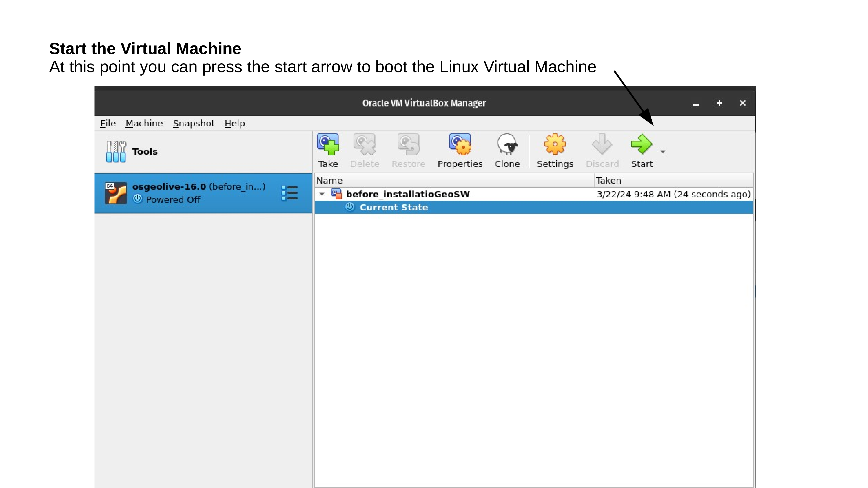Select the Current State row

pyautogui.click(x=534, y=207)
